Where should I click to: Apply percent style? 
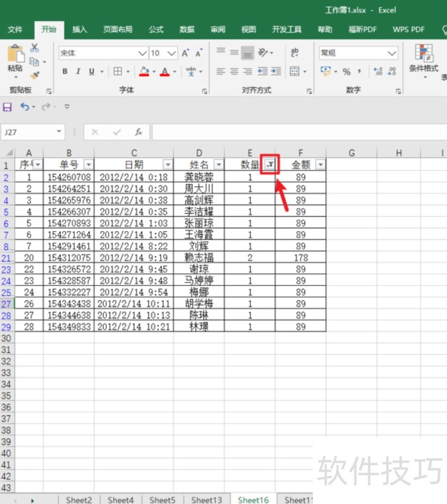(x=346, y=72)
